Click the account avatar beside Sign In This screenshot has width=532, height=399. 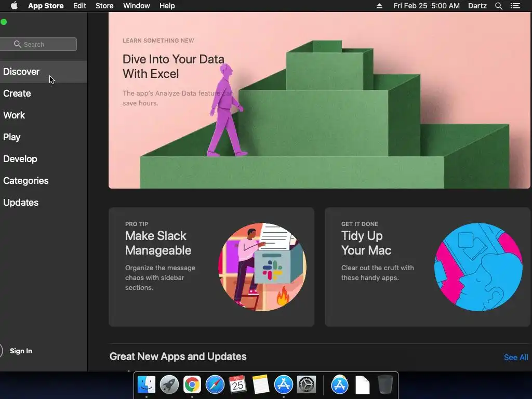tap(1, 351)
